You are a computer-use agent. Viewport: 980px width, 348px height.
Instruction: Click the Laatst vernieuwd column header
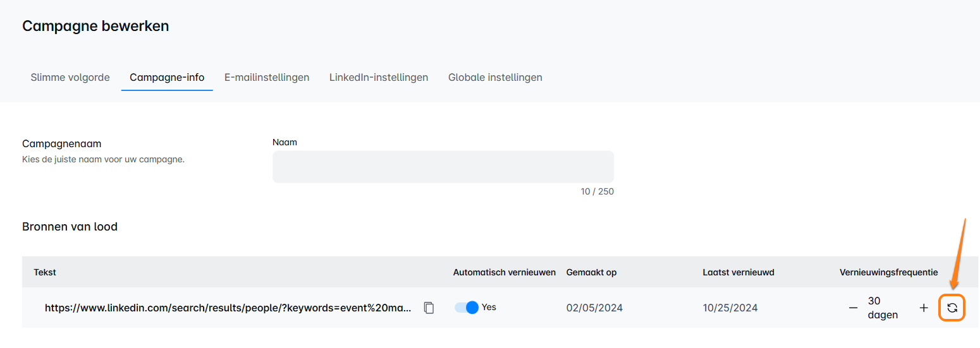pyautogui.click(x=738, y=272)
